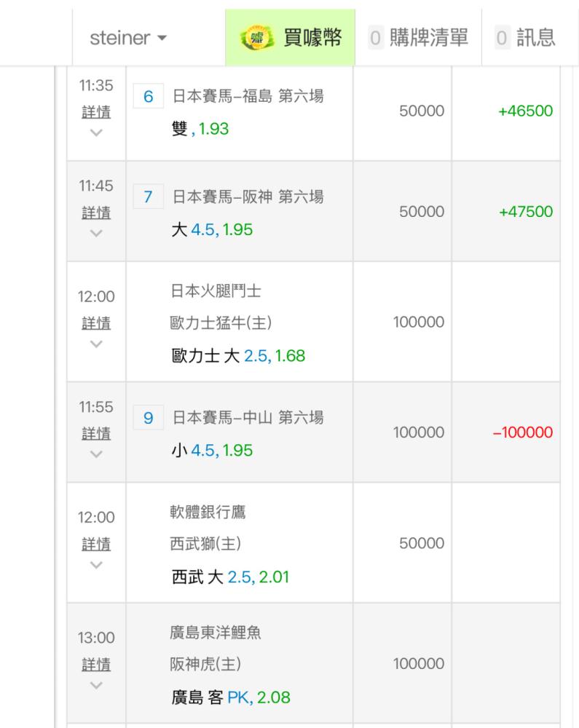Open 詳情 for the 廣島東洋鯉魚 game
Image resolution: width=579 pixels, height=728 pixels.
click(x=96, y=663)
